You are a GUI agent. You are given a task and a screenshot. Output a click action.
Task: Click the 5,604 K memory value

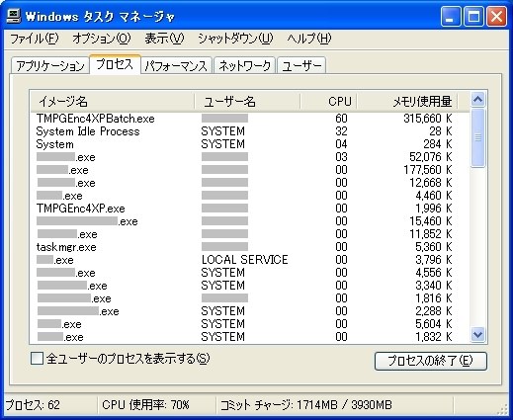[x=434, y=324]
